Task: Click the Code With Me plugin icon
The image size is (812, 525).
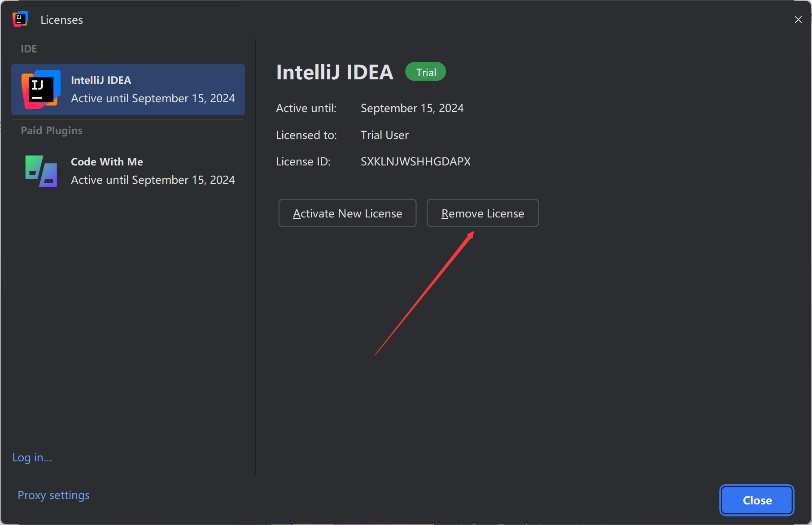Action: (x=41, y=171)
